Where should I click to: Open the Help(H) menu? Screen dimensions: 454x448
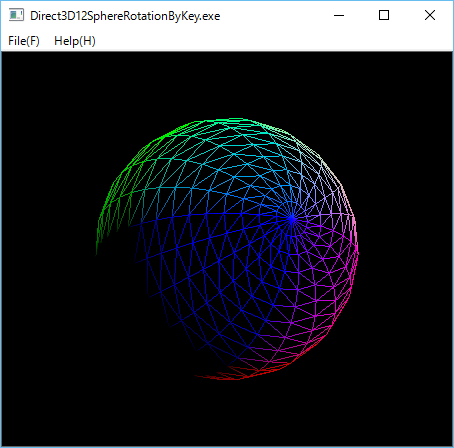point(75,41)
